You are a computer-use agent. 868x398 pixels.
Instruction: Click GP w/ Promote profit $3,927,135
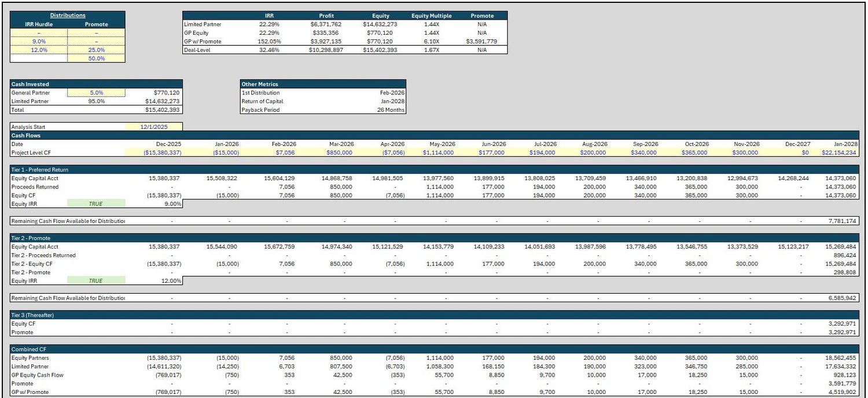[326, 42]
